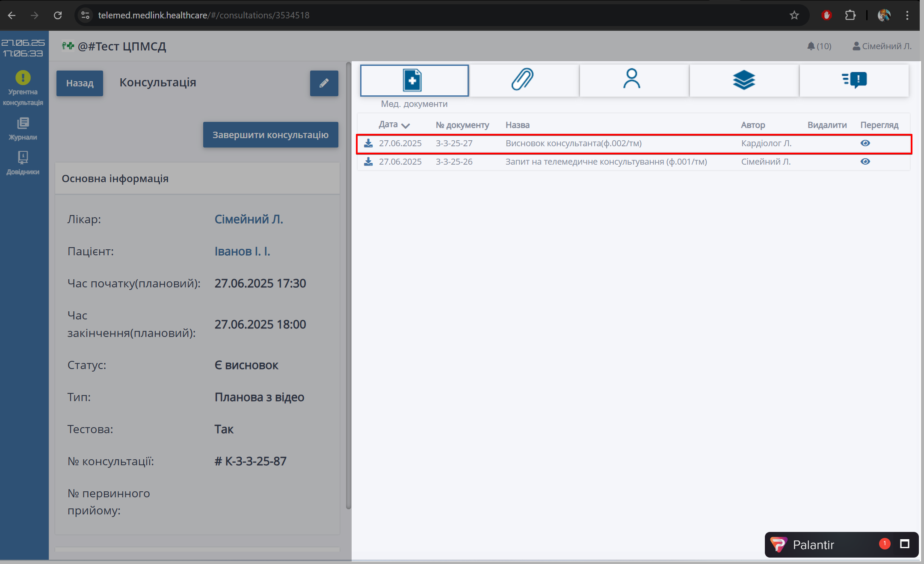Click the pencil edit consultation button
This screenshot has width=924, height=564.
[324, 83]
